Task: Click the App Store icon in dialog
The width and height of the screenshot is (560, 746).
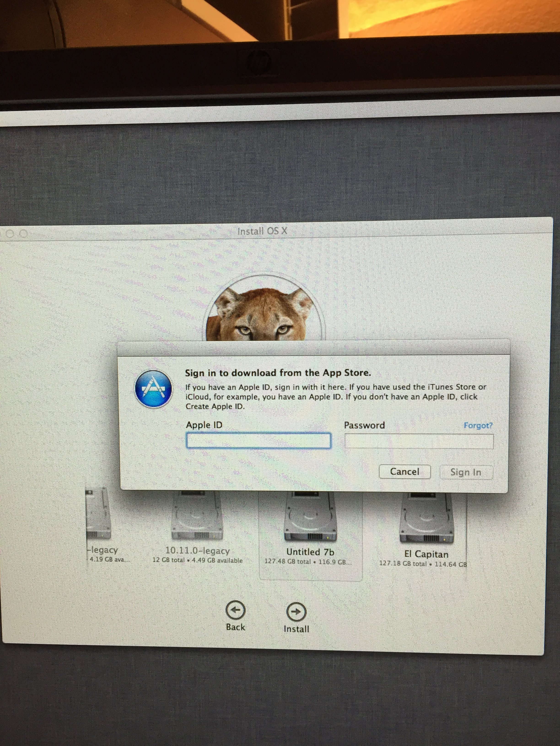Action: point(153,388)
